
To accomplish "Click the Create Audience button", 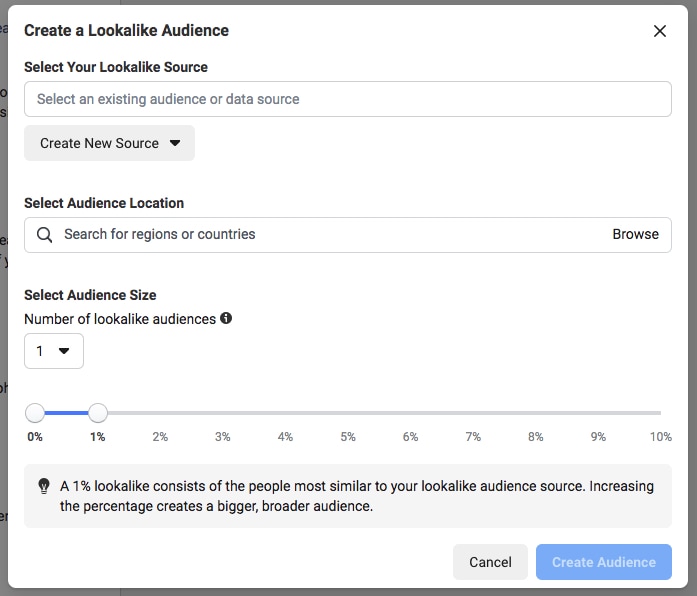I will point(603,562).
